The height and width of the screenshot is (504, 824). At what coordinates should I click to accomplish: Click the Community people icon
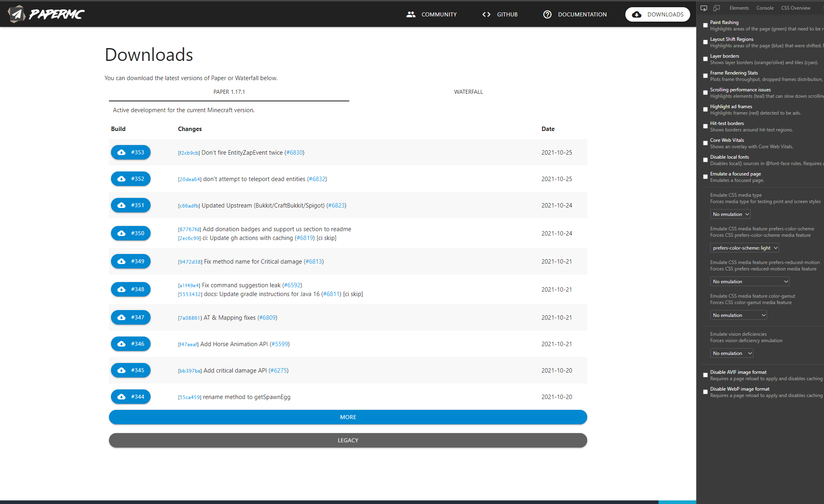pos(411,14)
